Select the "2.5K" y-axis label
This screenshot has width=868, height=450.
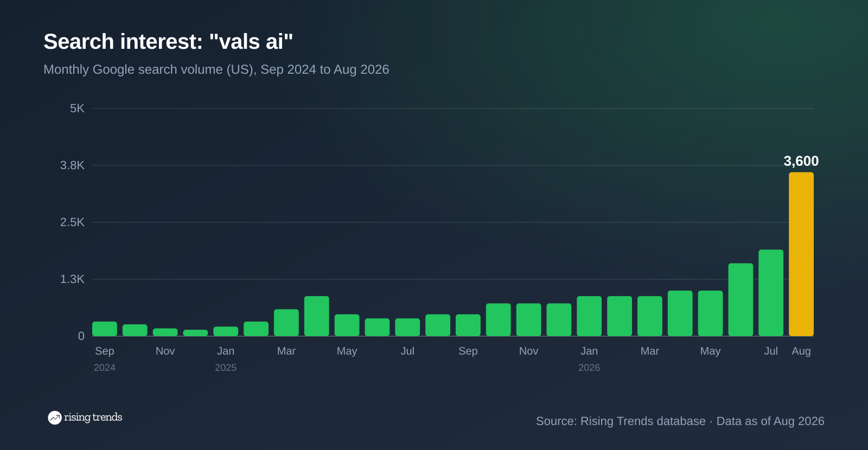pos(72,222)
